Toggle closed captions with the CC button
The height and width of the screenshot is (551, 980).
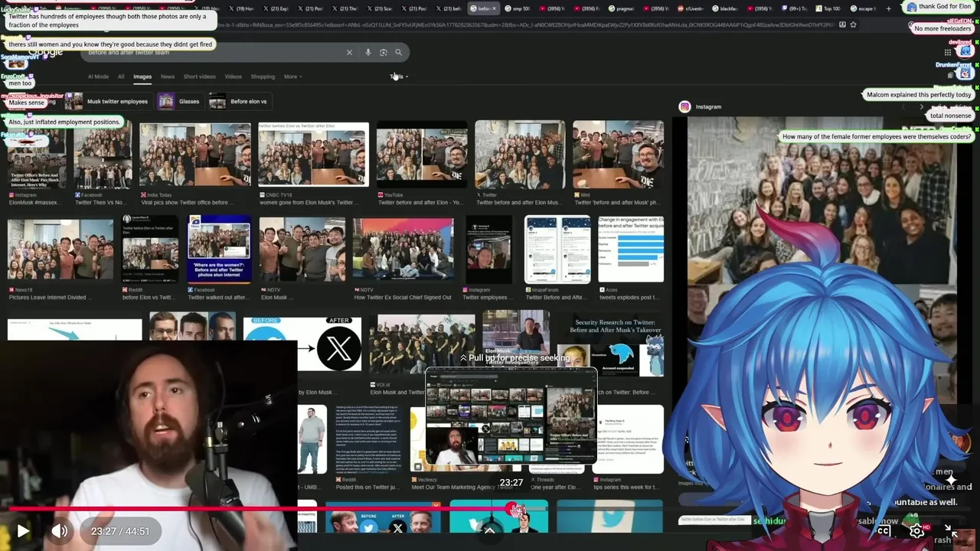[884, 530]
